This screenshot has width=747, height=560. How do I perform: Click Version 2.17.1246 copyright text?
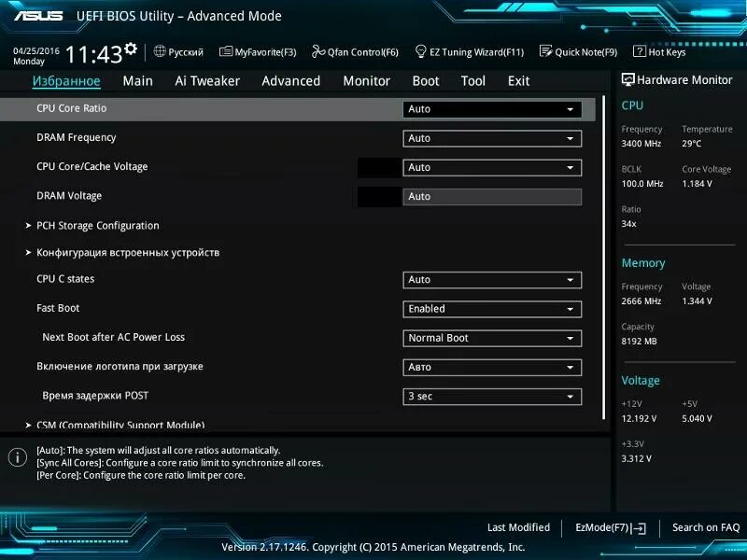click(373, 547)
